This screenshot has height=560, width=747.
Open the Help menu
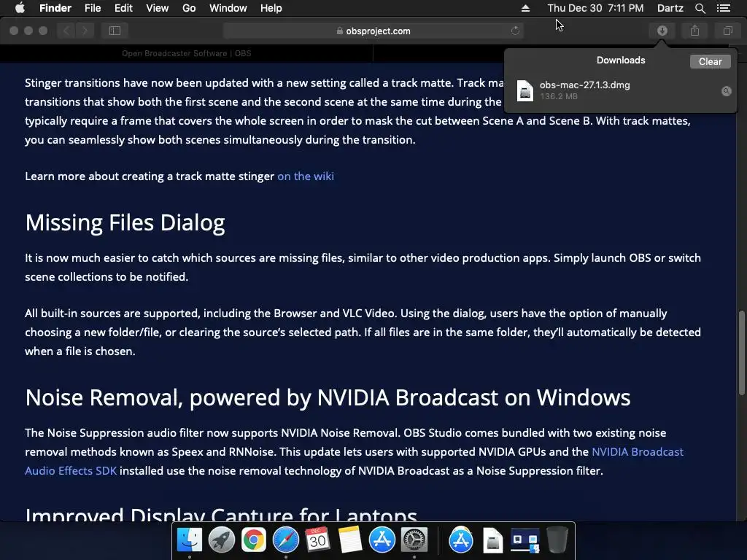point(271,8)
